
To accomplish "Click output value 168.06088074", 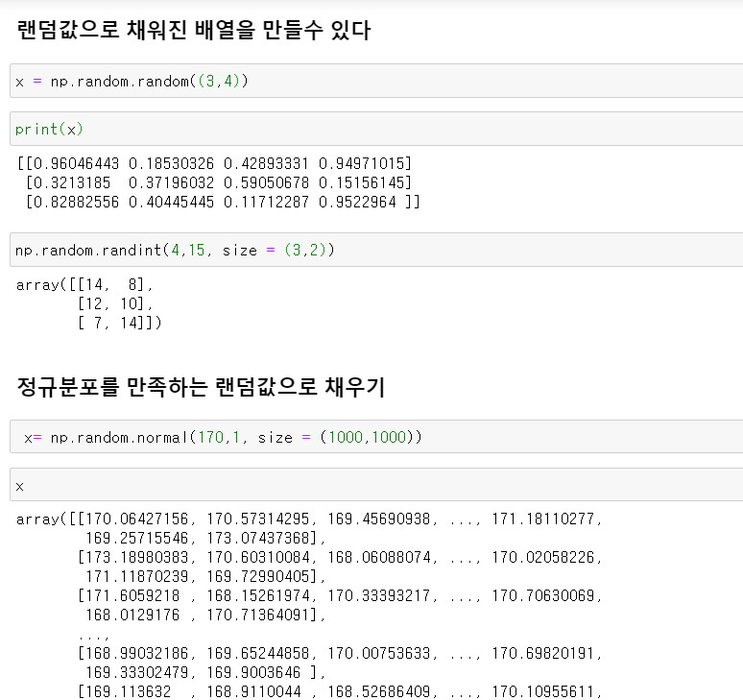I will [x=378, y=557].
